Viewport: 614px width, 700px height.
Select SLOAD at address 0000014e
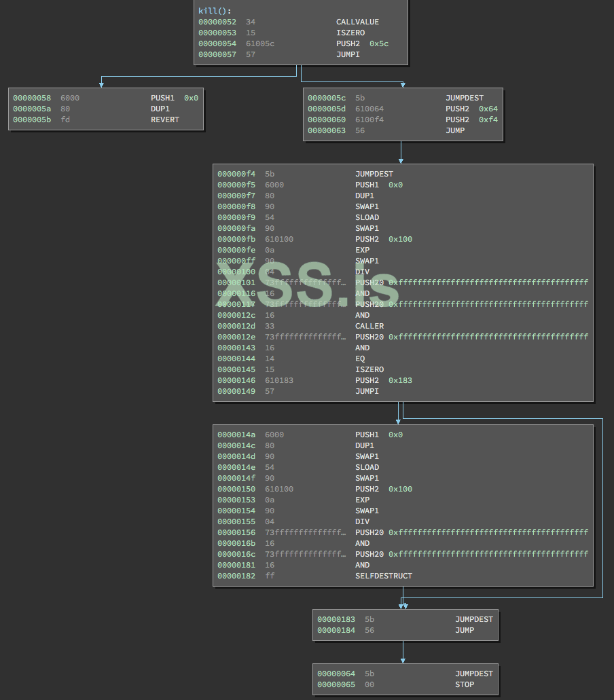(x=367, y=467)
